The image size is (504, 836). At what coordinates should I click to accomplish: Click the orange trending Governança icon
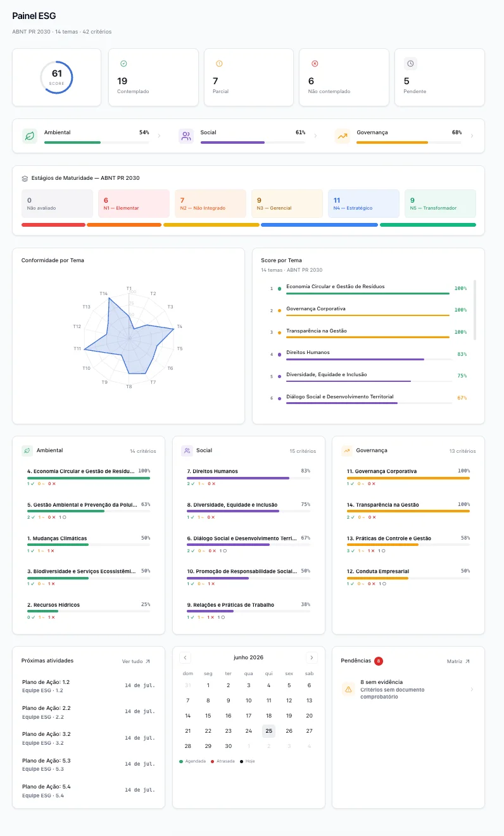point(342,136)
